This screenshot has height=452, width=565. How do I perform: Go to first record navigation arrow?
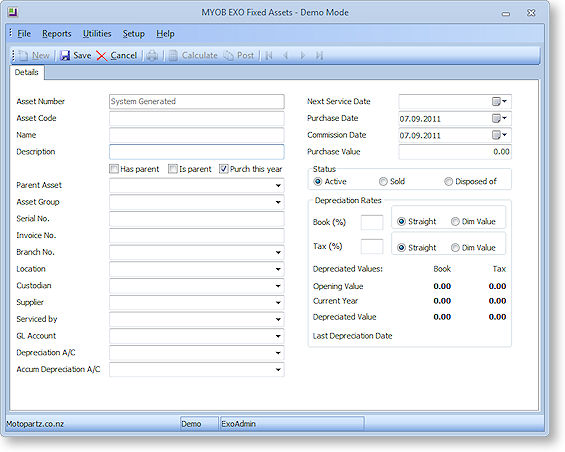point(269,56)
